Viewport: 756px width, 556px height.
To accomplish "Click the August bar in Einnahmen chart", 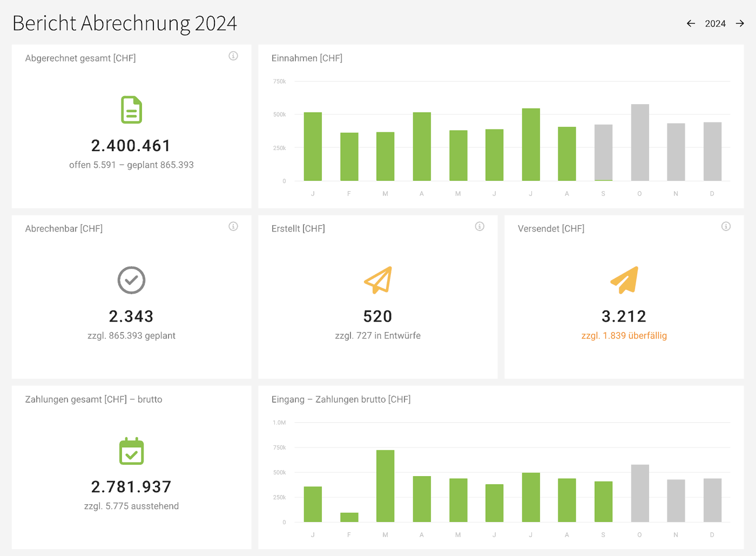I will (x=567, y=154).
